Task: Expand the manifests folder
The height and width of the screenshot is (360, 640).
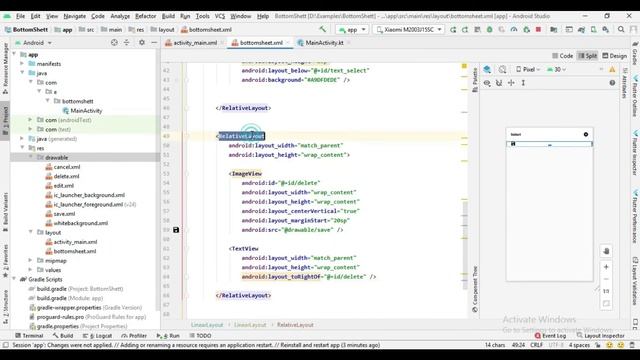Action: click(x=22, y=64)
